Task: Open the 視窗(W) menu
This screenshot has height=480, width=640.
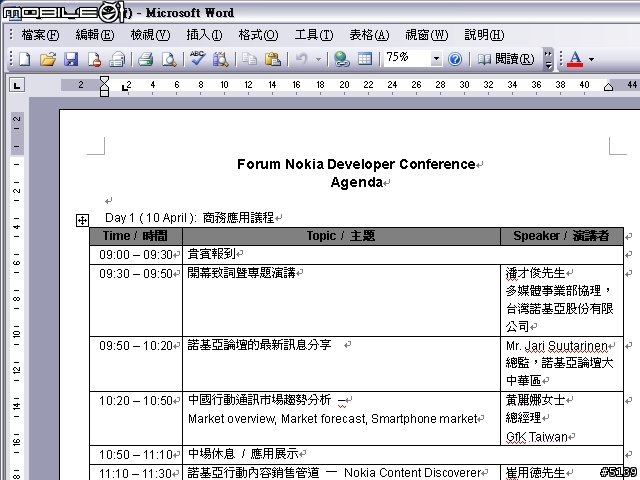Action: pyautogui.click(x=427, y=35)
